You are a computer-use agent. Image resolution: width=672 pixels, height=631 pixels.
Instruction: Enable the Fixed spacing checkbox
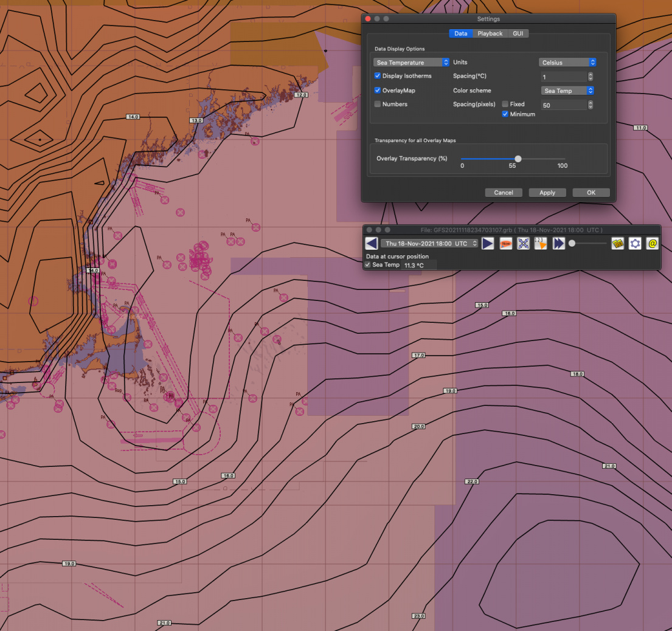[x=505, y=104]
